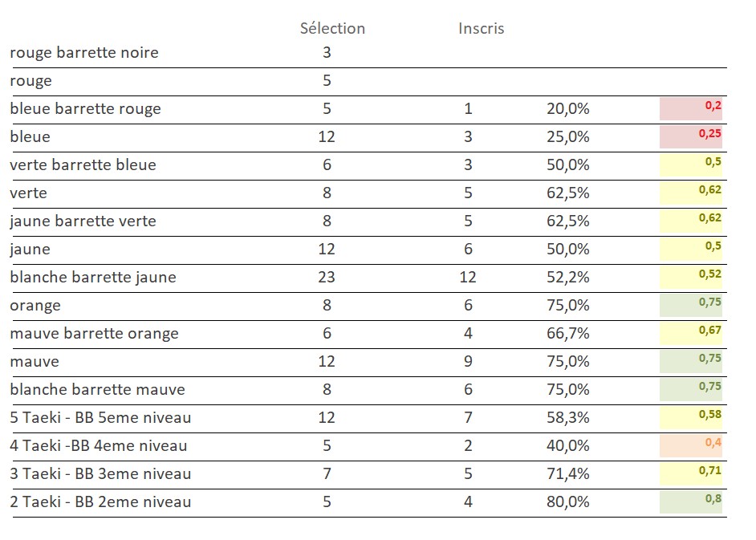
Task: Select '5 Taeki - BB 5eme niveau' cell
Action: (x=101, y=418)
